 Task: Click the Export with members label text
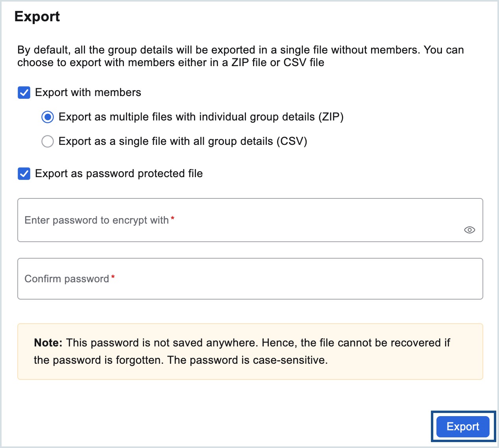pos(87,93)
